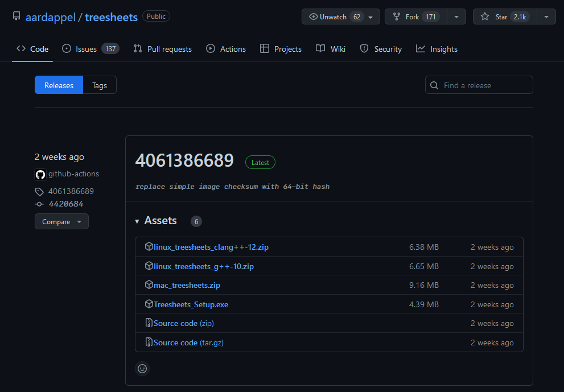Screen dimensions: 564x392
Task: Click package icon beside linux_treesheets_clang++-12.zip
Action: pos(149,246)
